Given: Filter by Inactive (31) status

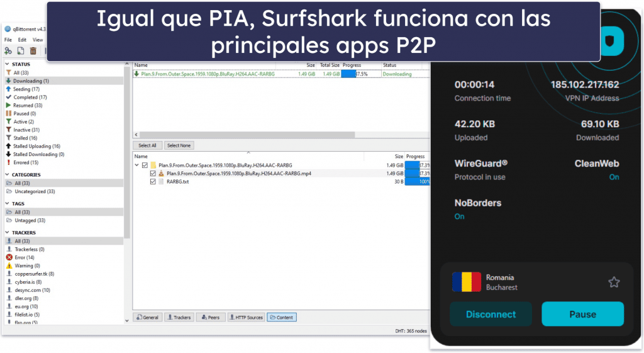Looking at the screenshot, I should (x=26, y=130).
